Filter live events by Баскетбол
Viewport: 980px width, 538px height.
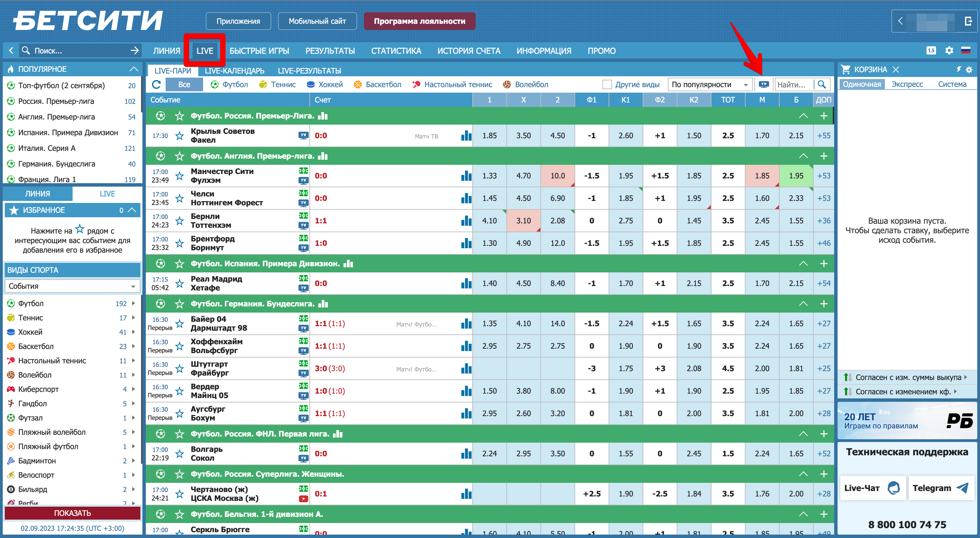[x=377, y=84]
